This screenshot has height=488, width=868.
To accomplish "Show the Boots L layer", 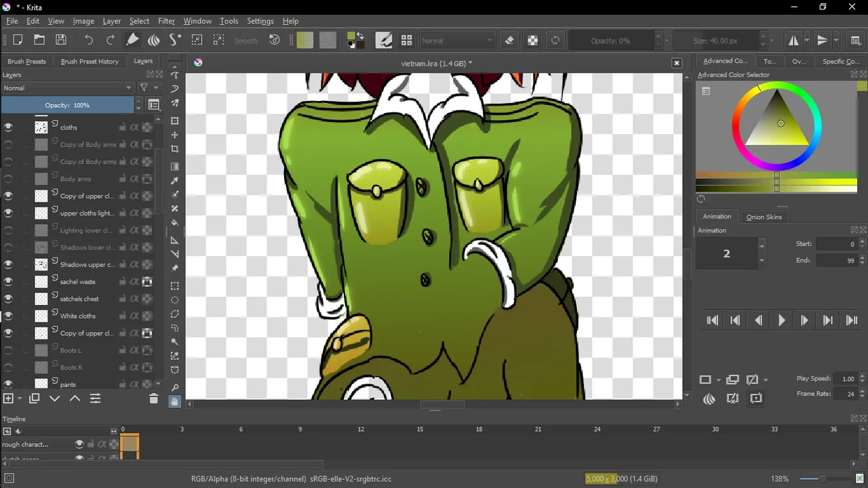I will [x=8, y=350].
